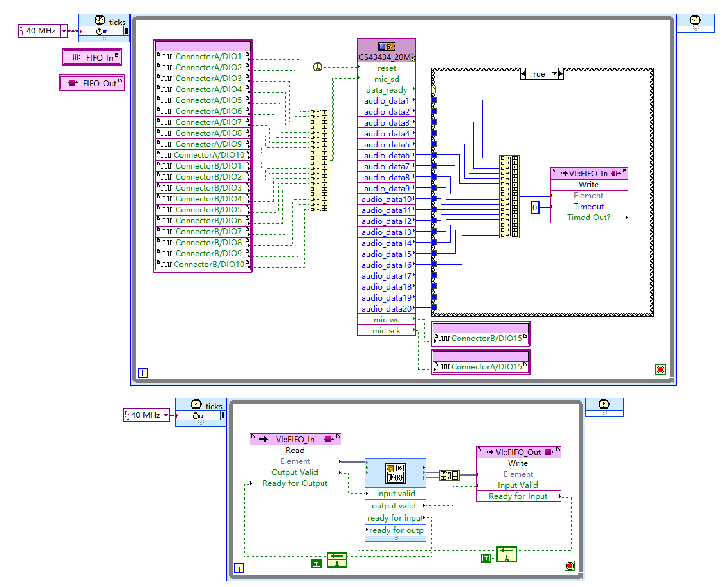Go to next case with right arrow
Image resolution: width=728 pixels, height=587 pixels.
pos(561,74)
